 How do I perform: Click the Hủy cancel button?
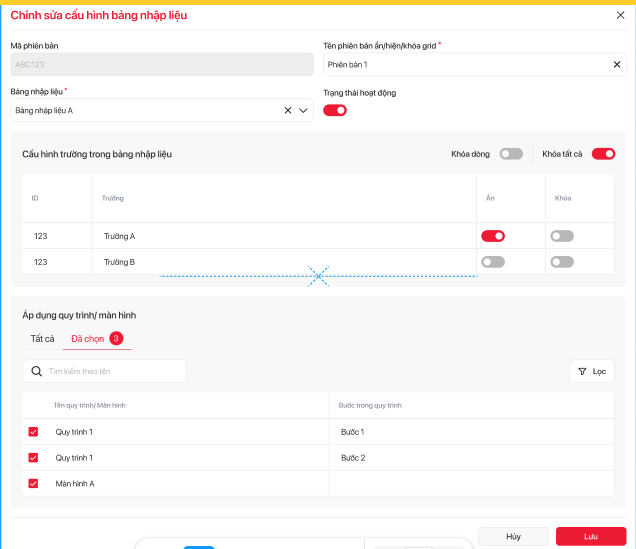click(513, 536)
